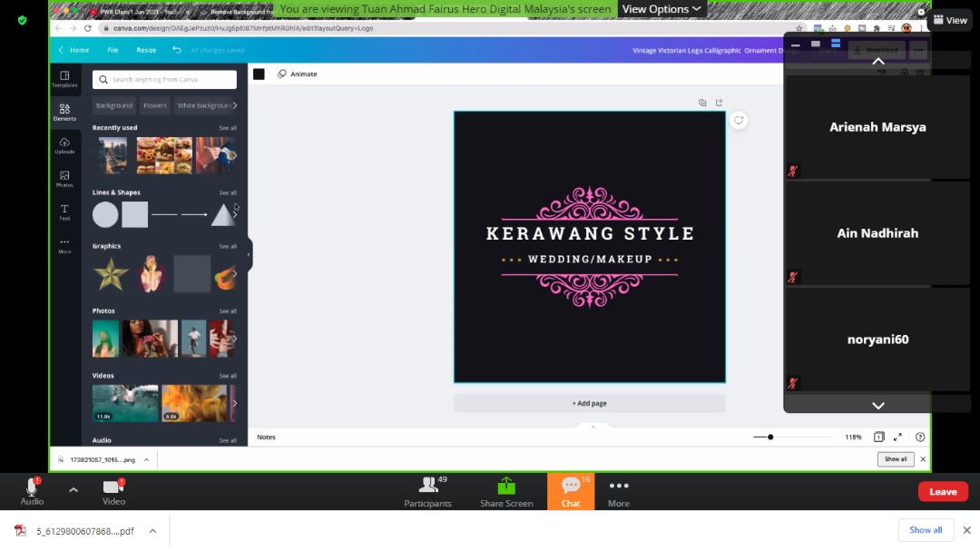Open the Zoom Chat panel
Screen dimensions: 980x551
(571, 490)
